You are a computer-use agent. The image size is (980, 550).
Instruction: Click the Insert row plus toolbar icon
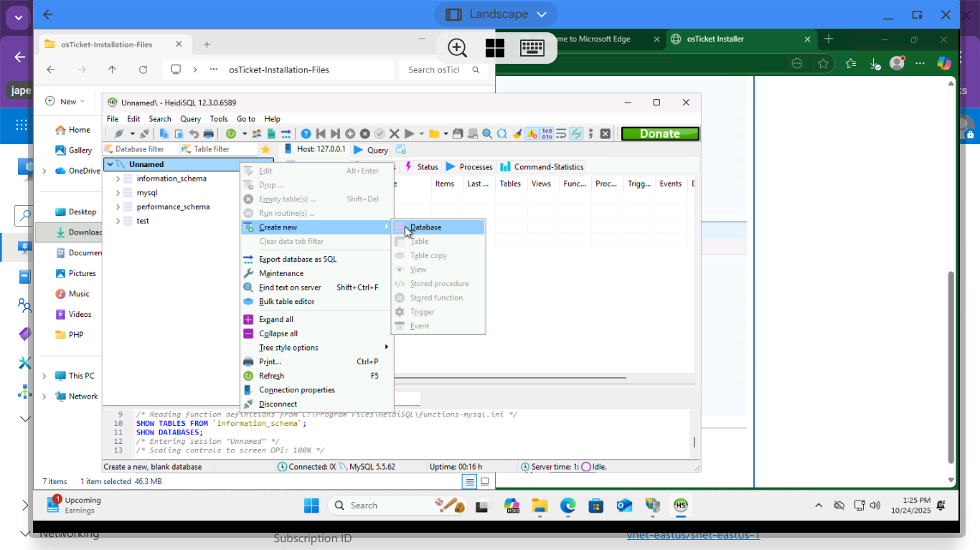350,133
